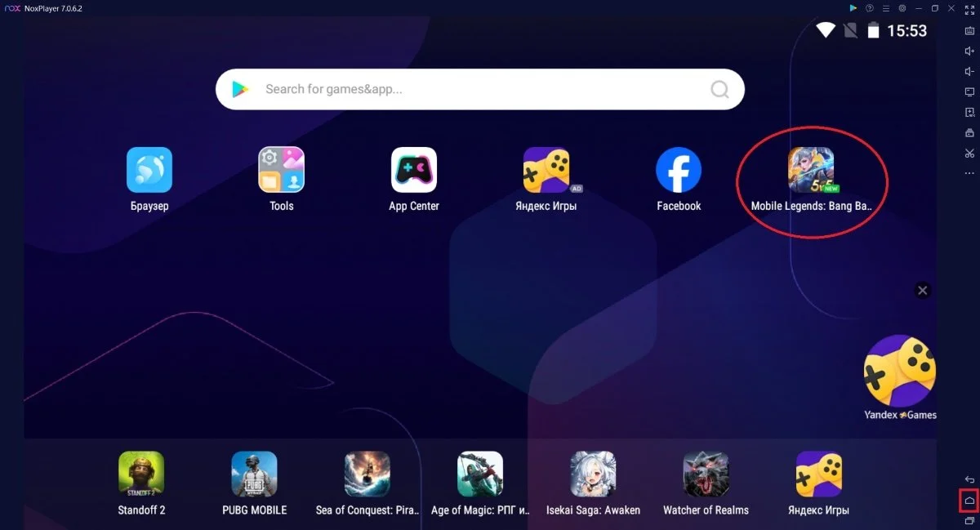Decrease emulator volume
980x530 pixels.
(x=969, y=71)
